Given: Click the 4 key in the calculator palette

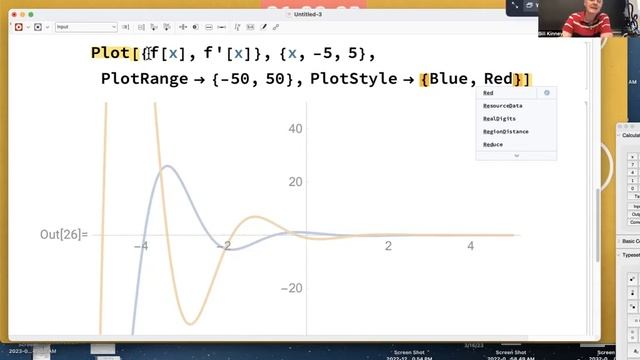Looking at the screenshot, I should [x=632, y=172].
